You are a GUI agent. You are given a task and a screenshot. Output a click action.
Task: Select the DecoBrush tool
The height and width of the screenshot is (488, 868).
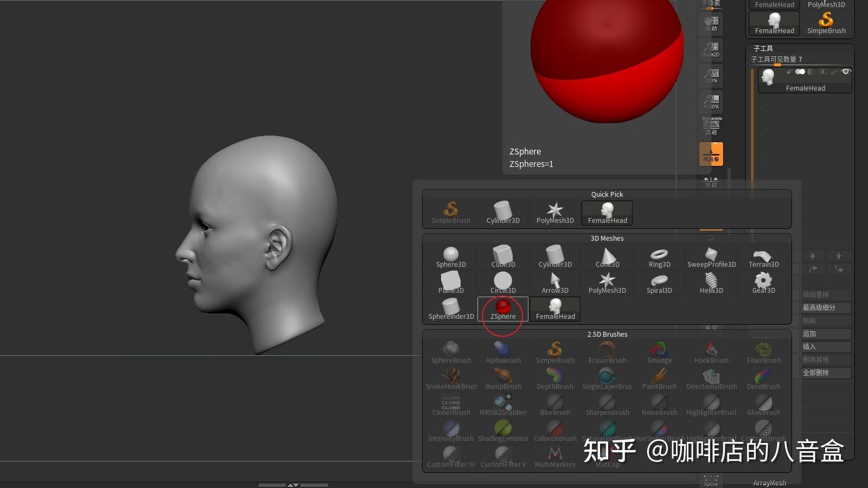pos(763,379)
